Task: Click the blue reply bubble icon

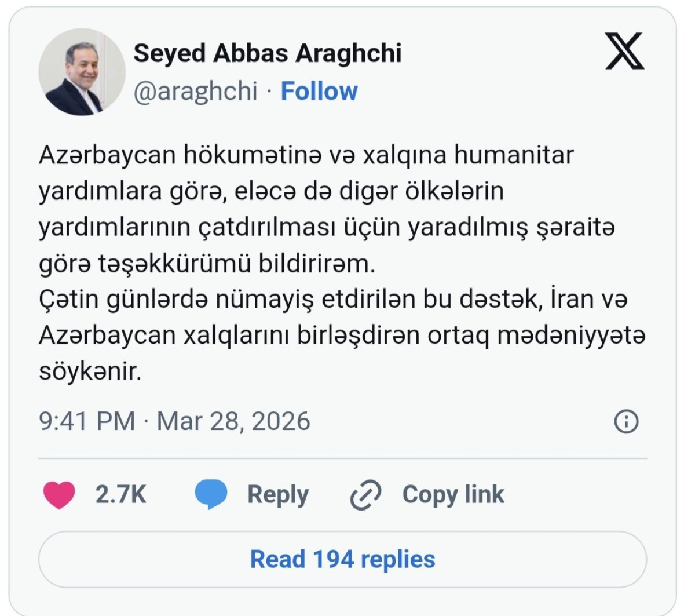Action: tap(211, 495)
